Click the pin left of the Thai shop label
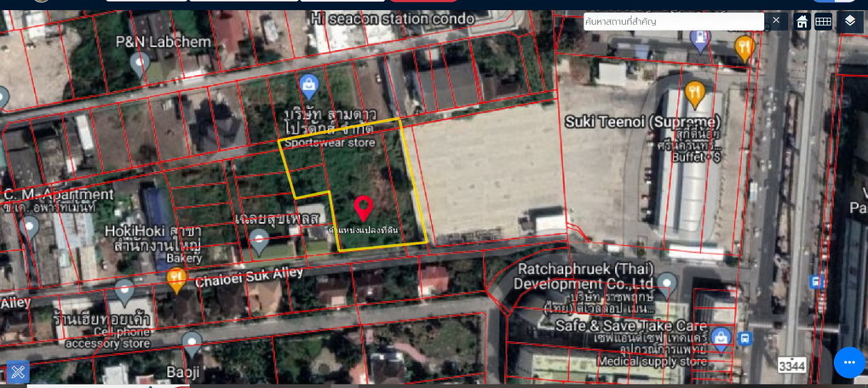868x388 pixels. pyautogui.click(x=124, y=291)
